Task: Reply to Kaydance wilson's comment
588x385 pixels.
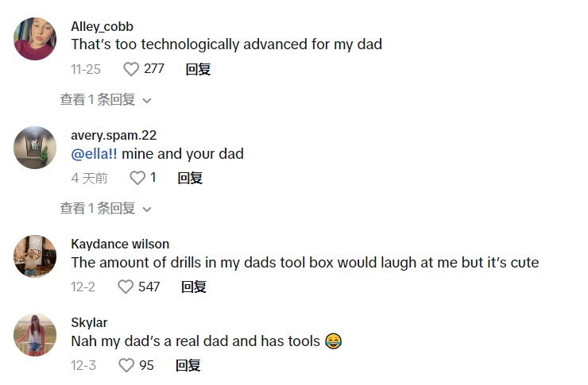Action: pyautogui.click(x=194, y=287)
